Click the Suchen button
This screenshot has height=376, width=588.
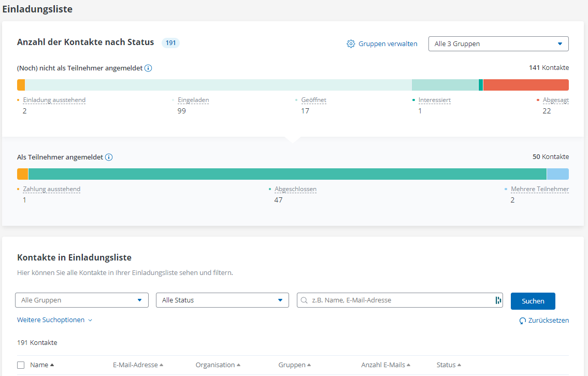coord(533,301)
